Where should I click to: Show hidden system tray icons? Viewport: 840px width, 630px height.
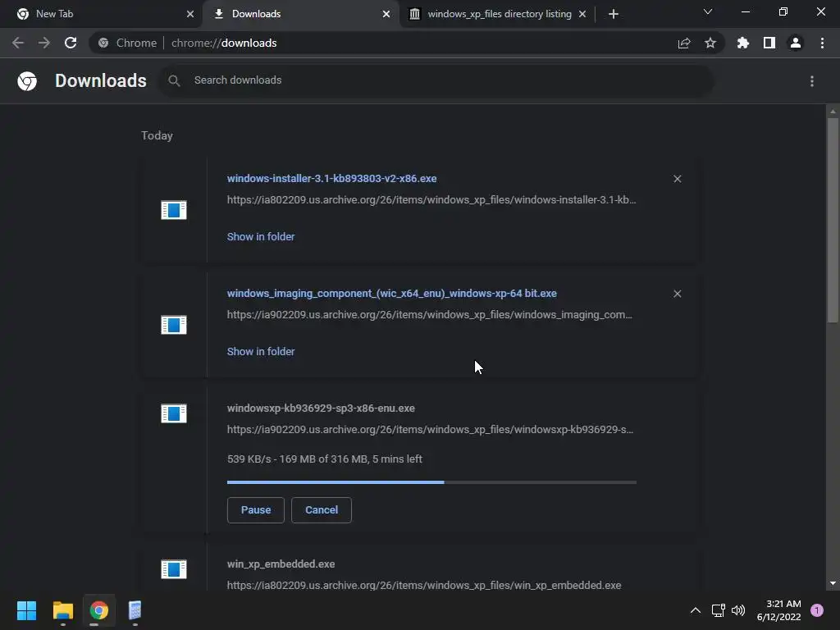click(x=696, y=610)
